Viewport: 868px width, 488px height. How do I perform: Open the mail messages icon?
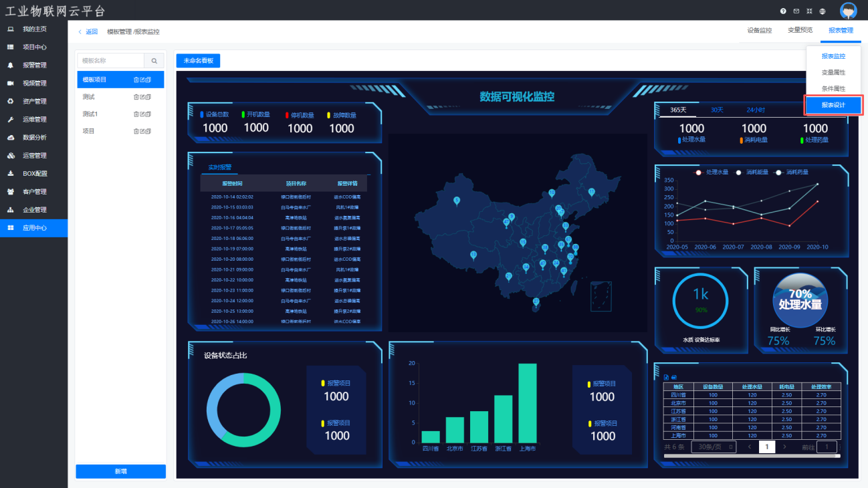coord(796,11)
